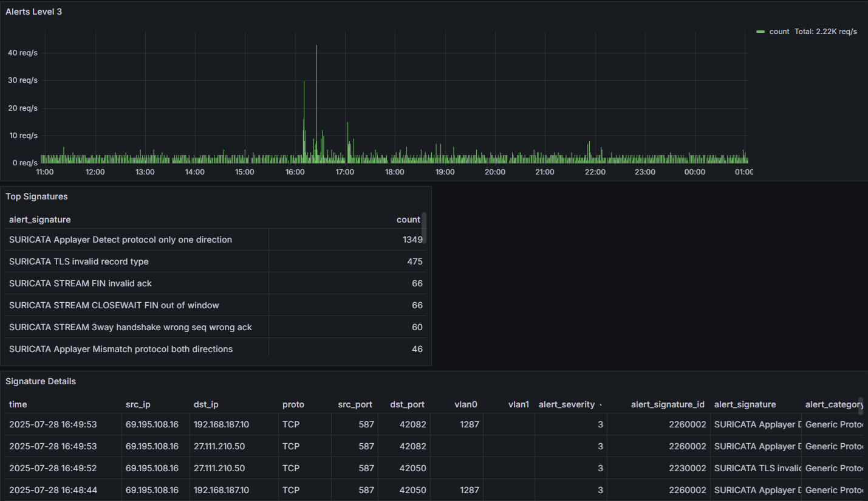Sort Signature Details by src_ip column
868x501 pixels.
click(x=138, y=404)
